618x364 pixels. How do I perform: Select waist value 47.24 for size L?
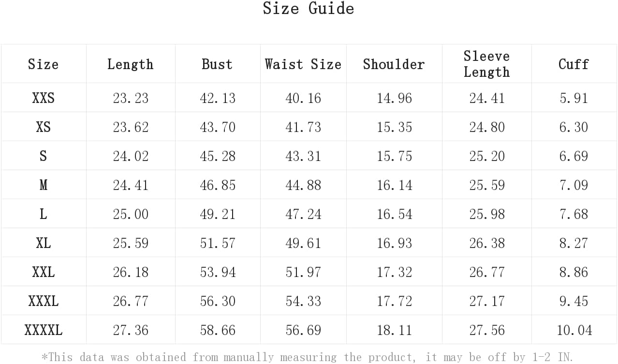pos(303,214)
